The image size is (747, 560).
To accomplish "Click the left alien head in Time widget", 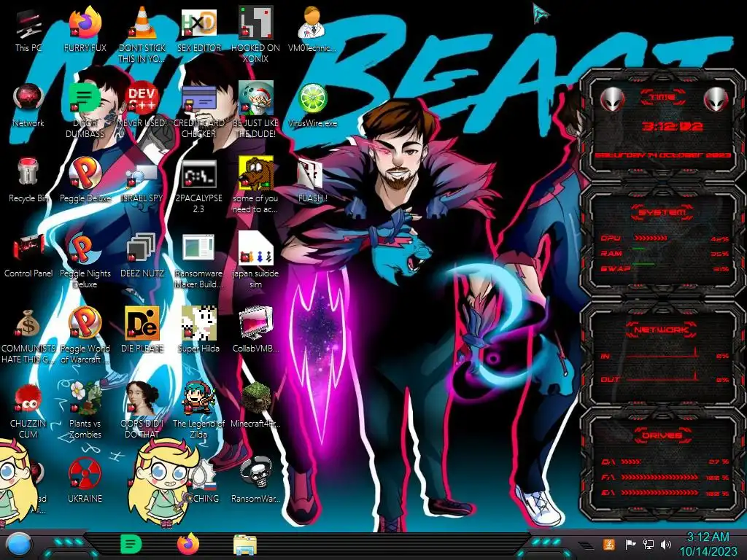I will [612, 99].
